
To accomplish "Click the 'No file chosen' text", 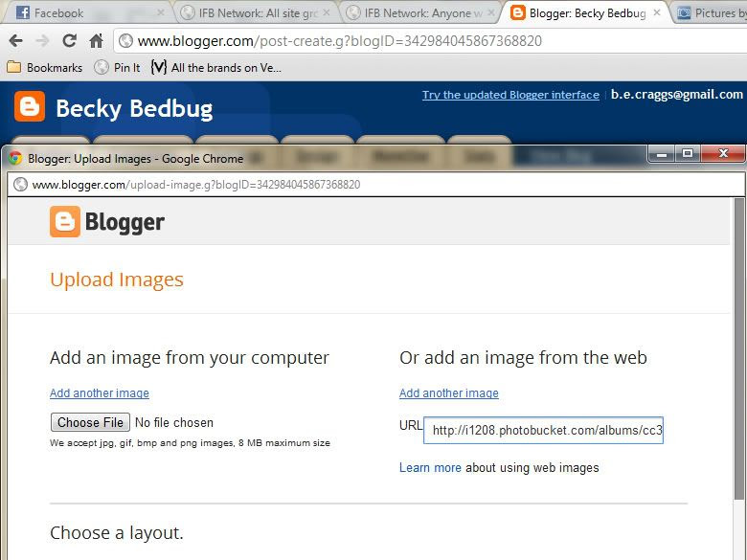I will point(174,422).
